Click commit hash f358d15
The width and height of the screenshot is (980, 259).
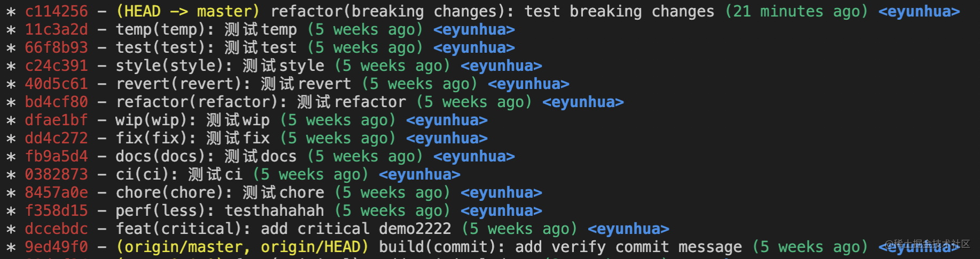56,211
